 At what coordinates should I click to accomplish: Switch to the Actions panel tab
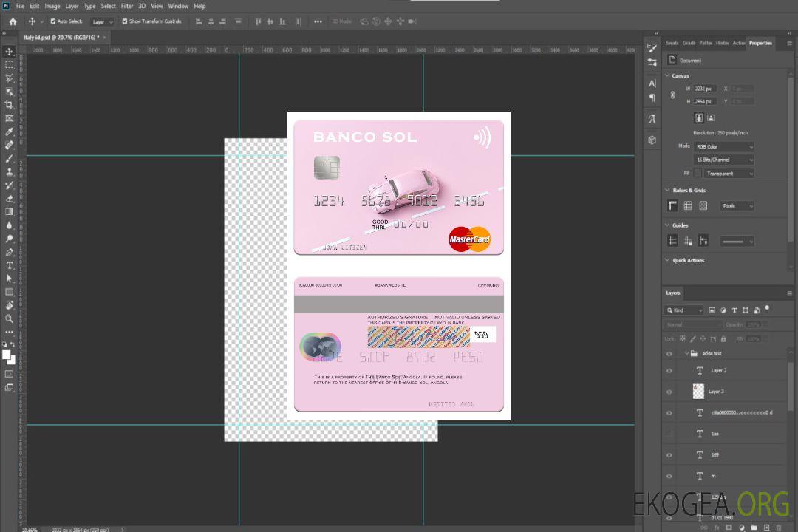point(738,43)
